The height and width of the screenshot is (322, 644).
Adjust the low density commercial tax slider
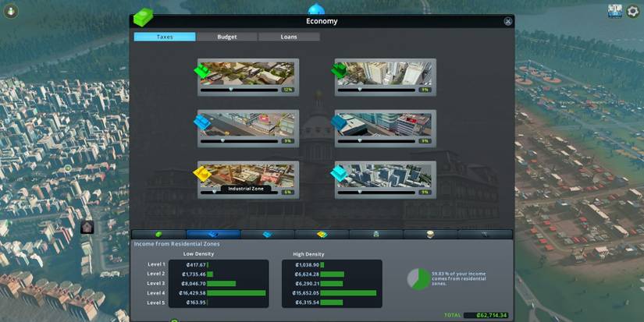tap(240, 141)
